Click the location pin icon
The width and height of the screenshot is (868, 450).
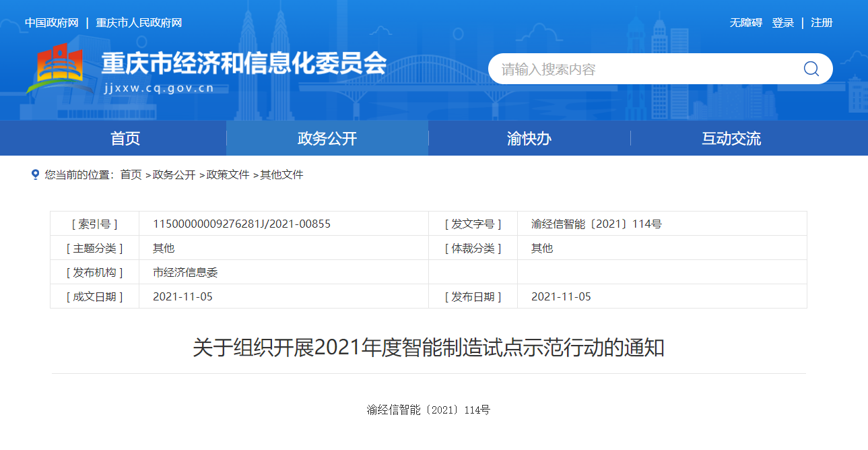[x=35, y=174]
